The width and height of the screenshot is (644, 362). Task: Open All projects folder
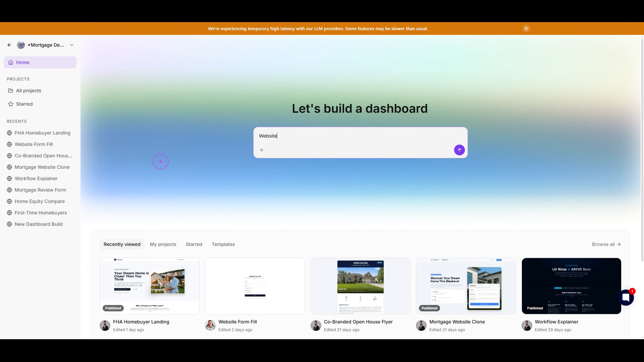pyautogui.click(x=40, y=90)
